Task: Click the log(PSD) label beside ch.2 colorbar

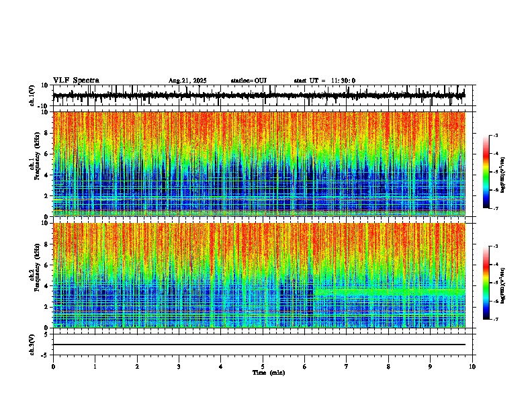Action: point(503,285)
